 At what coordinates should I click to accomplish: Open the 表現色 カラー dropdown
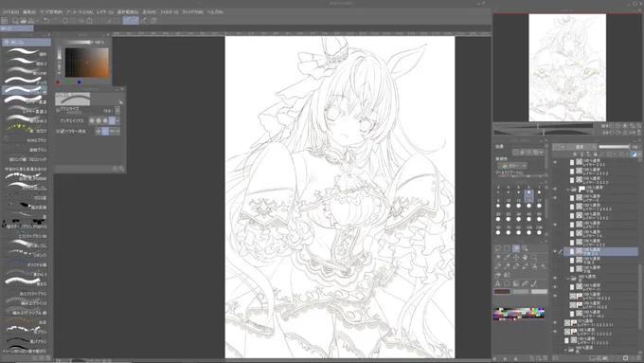point(512,166)
